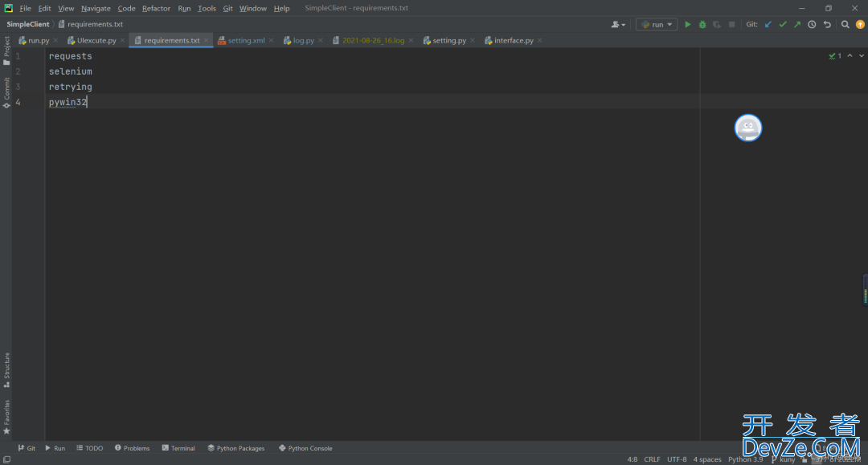Close the log.py tab
Image resolution: width=868 pixels, height=465 pixels.
coord(321,40)
